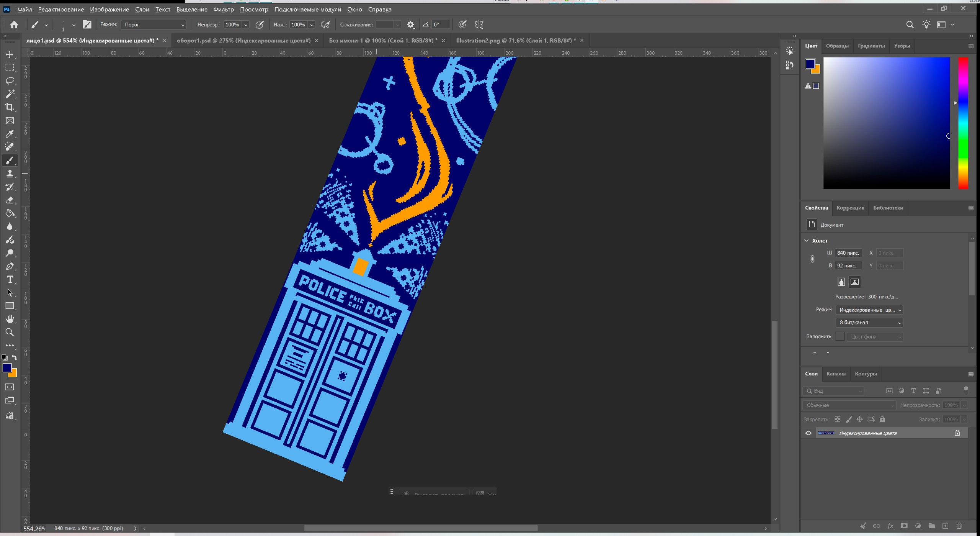
Task: Open the 8 бит/канал dropdown
Action: (x=869, y=323)
